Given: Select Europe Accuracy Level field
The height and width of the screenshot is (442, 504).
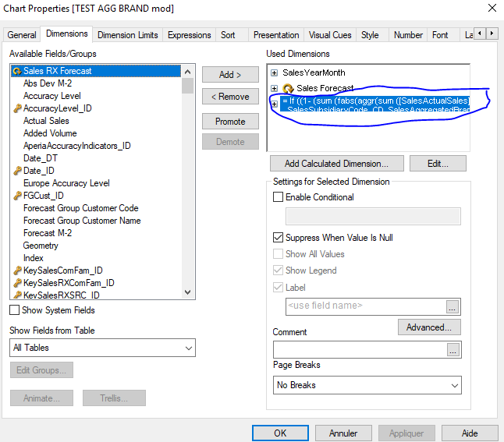Looking at the screenshot, I should tap(66, 183).
